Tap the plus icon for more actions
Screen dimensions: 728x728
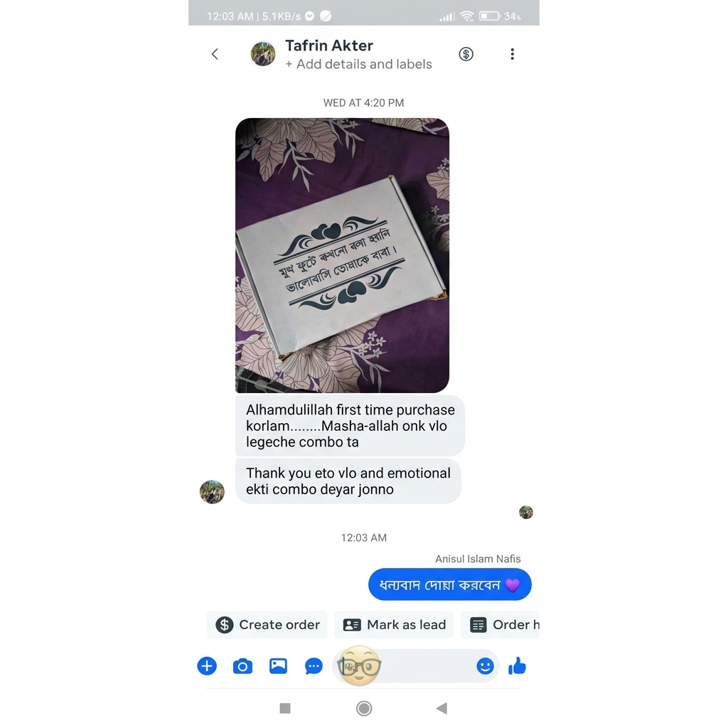click(x=207, y=665)
